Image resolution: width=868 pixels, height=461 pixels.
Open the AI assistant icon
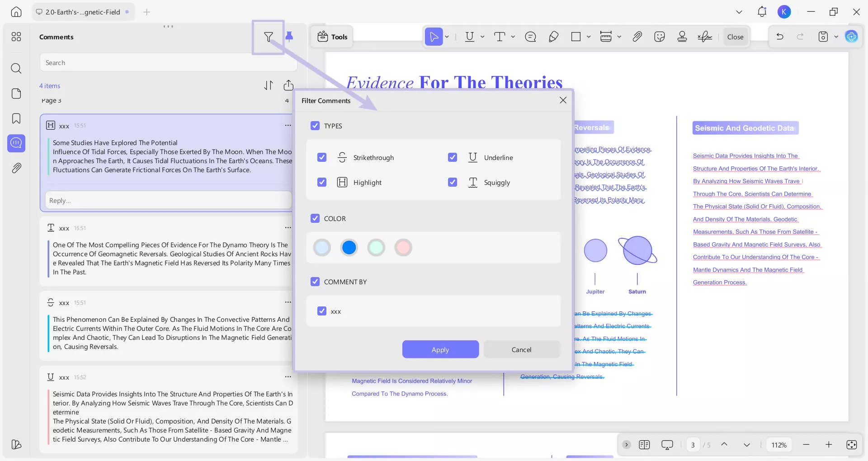click(x=851, y=37)
